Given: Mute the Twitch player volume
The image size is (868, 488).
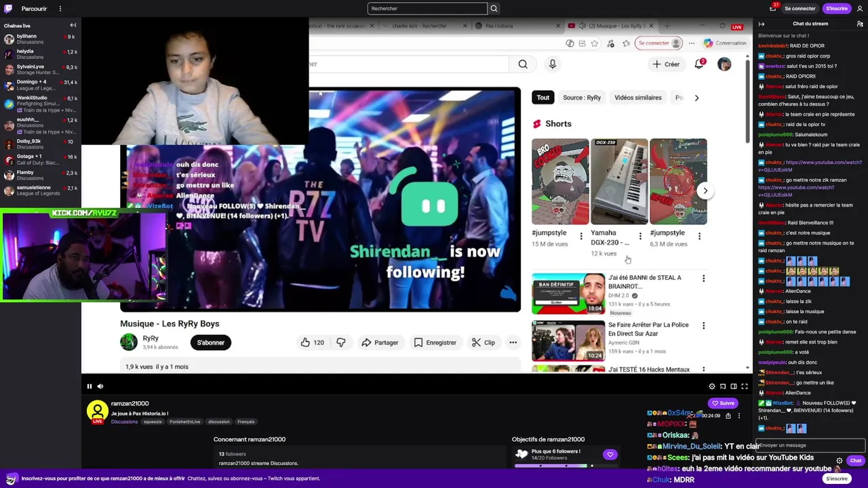Looking at the screenshot, I should [x=100, y=386].
